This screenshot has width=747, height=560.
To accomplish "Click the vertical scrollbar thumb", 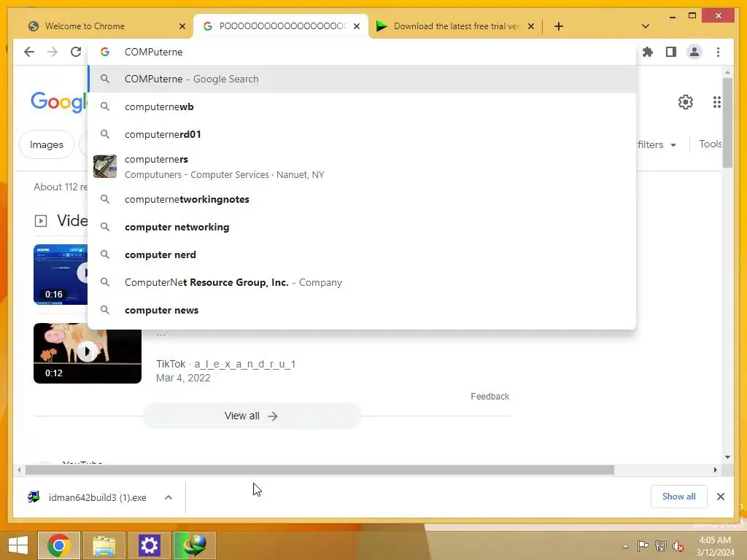I will [x=727, y=122].
